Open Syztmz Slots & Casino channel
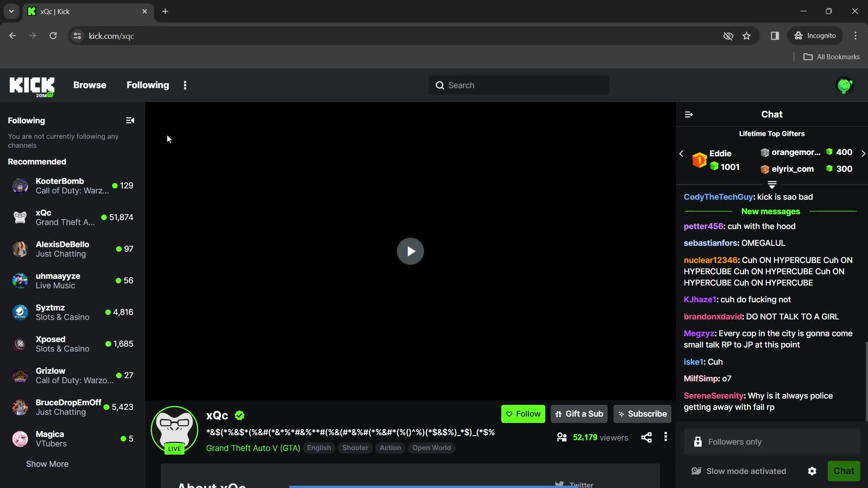This screenshot has height=488, width=868. (x=72, y=312)
